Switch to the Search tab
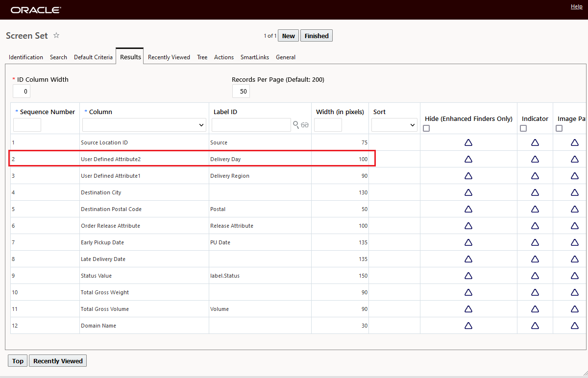Image resolution: width=588 pixels, height=378 pixels. pyautogui.click(x=58, y=57)
